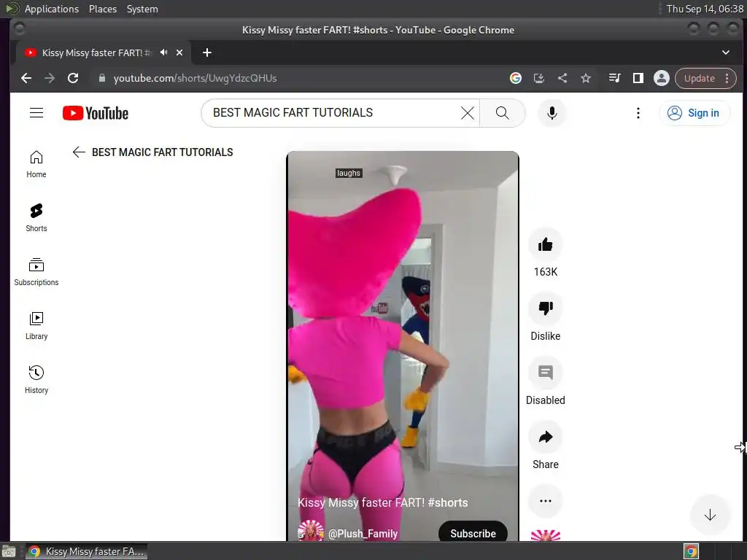Click the Chrome tray icon bottom right

coord(691,551)
